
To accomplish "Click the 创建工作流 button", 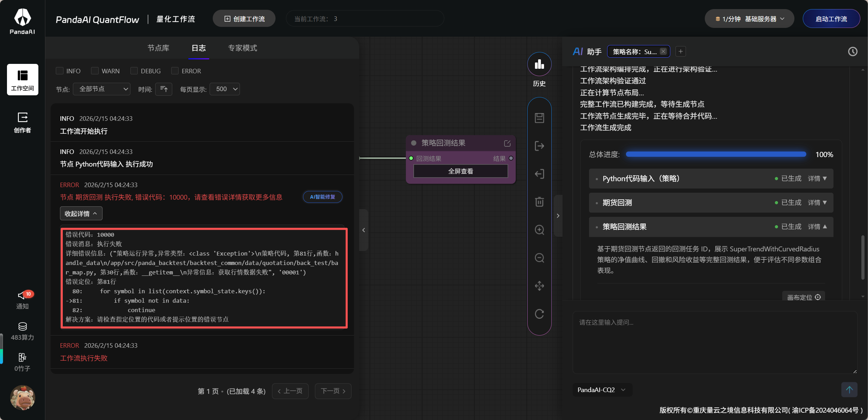I will coord(244,19).
